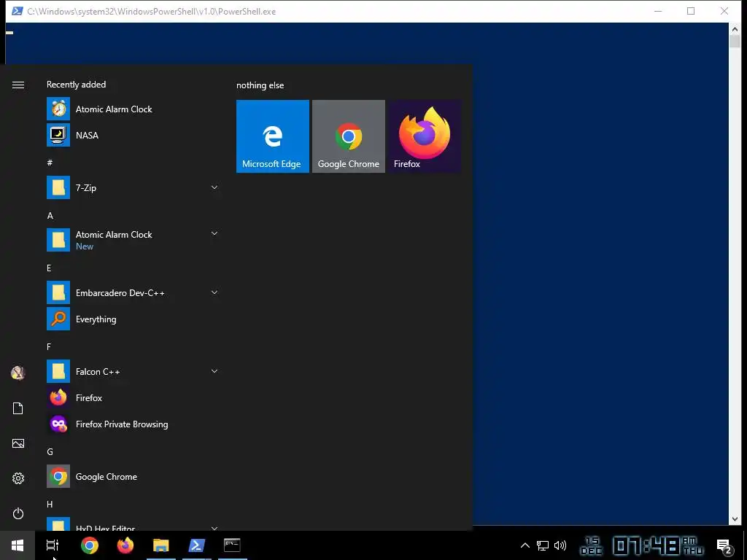Show hidden system tray icons
Screen dimensions: 747x560
[x=525, y=545]
